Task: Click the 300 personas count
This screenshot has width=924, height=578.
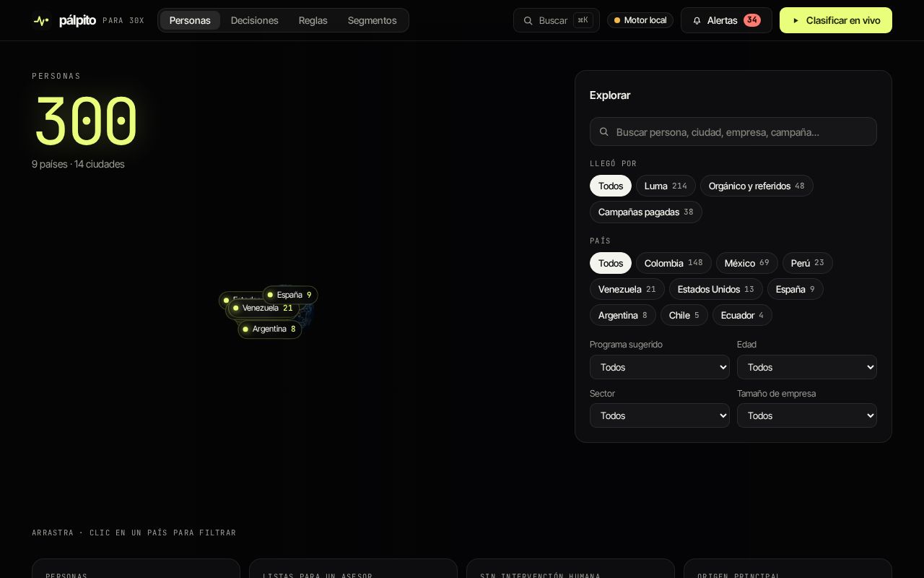Action: 86,121
